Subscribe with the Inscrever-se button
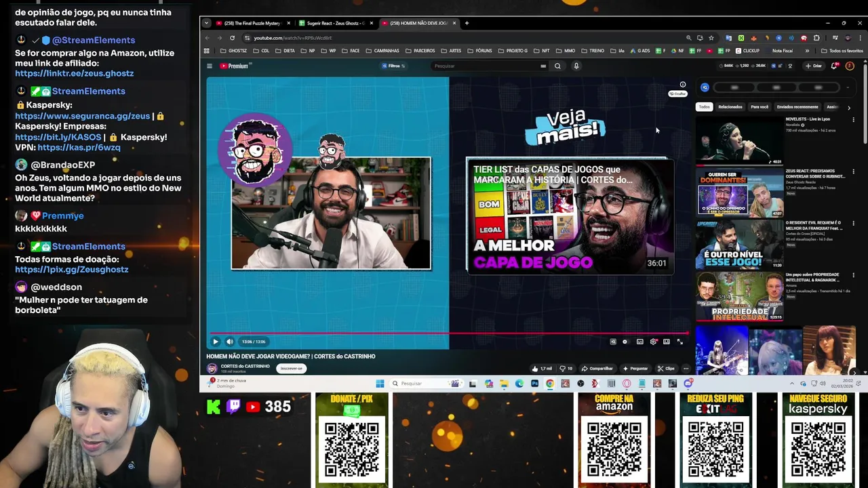Viewport: 868px width, 488px height. coord(292,369)
